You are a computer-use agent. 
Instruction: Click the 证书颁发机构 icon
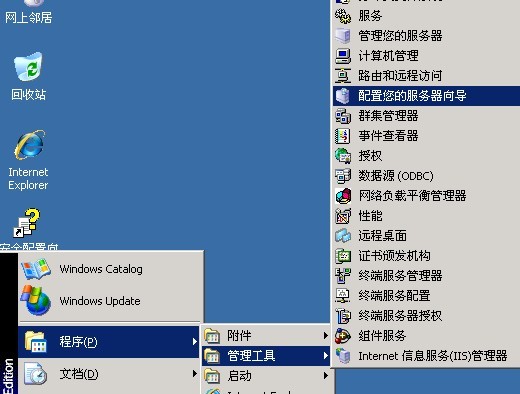coord(343,256)
